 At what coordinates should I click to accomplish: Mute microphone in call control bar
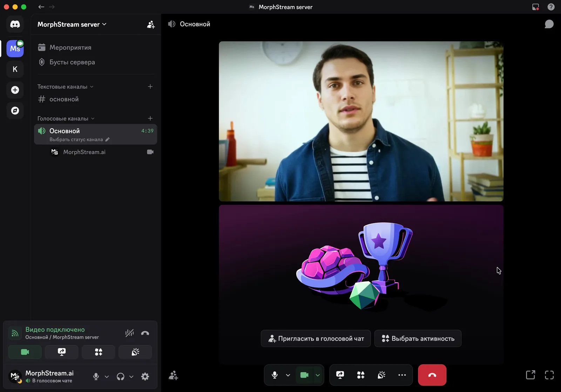275,375
